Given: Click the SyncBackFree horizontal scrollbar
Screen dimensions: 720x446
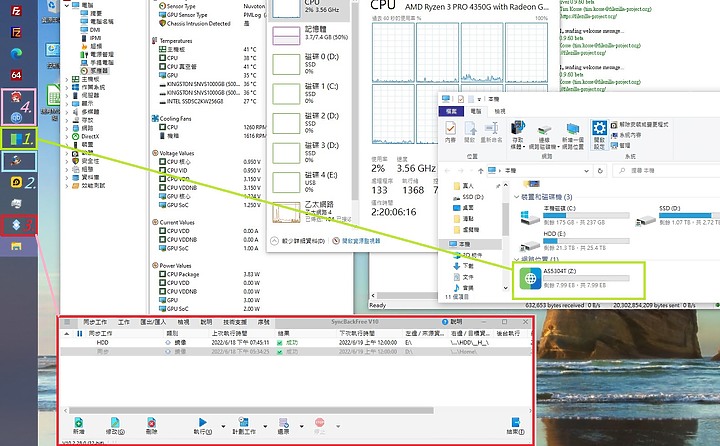Looking at the screenshot, I should tap(251, 410).
